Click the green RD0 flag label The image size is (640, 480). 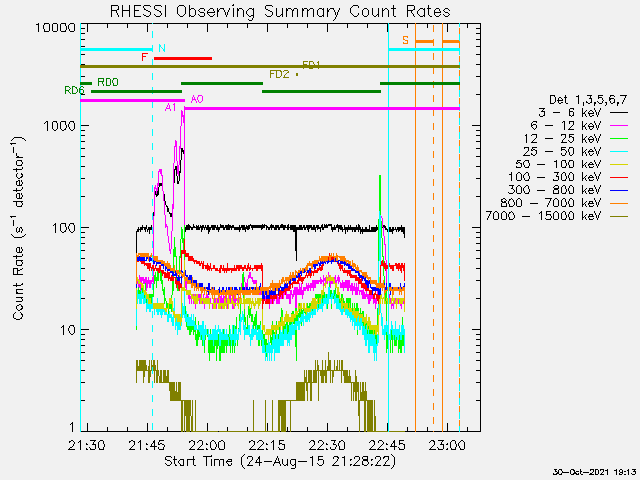point(108,82)
